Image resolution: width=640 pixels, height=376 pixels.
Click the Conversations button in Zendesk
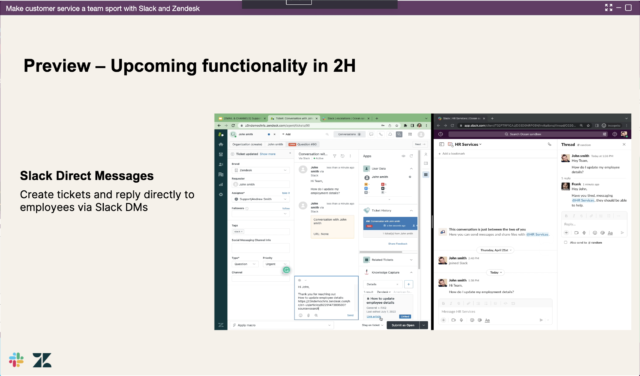349,134
